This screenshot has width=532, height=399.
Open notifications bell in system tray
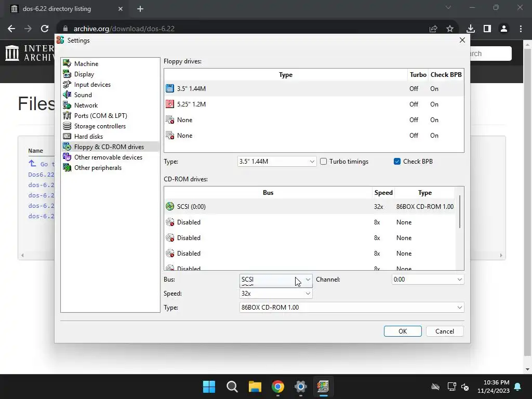tap(518, 387)
